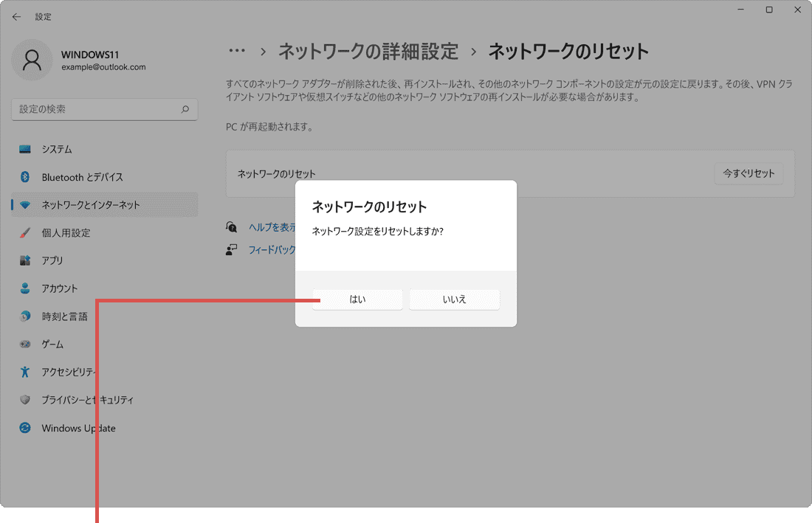Screen dimensions: 812x523
Task: Click the プライバシーとセキュリティ shield icon
Action: (24, 400)
